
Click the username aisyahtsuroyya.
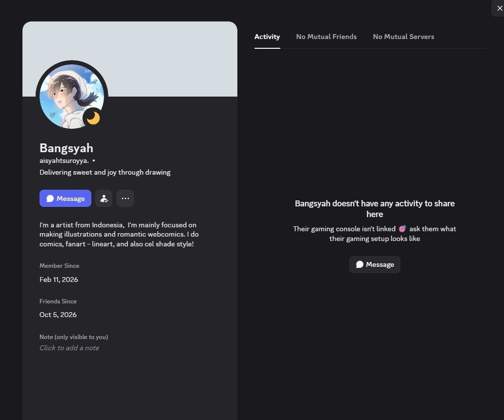click(64, 160)
